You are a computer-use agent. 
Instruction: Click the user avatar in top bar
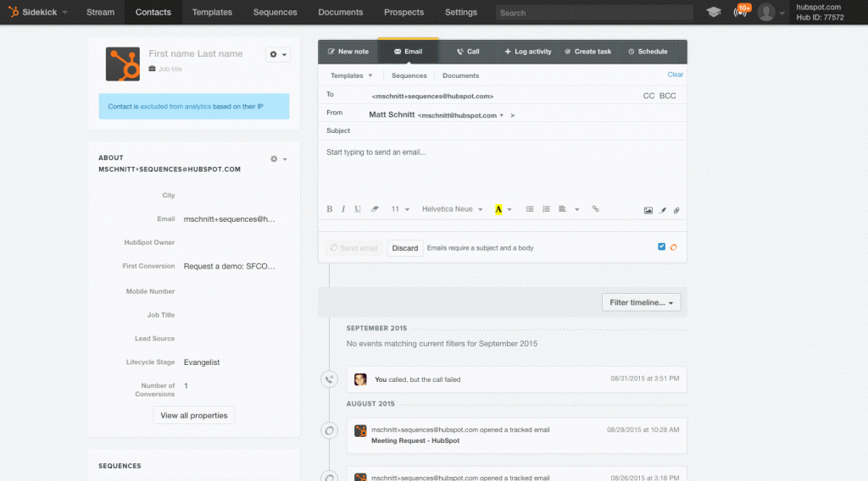[766, 12]
